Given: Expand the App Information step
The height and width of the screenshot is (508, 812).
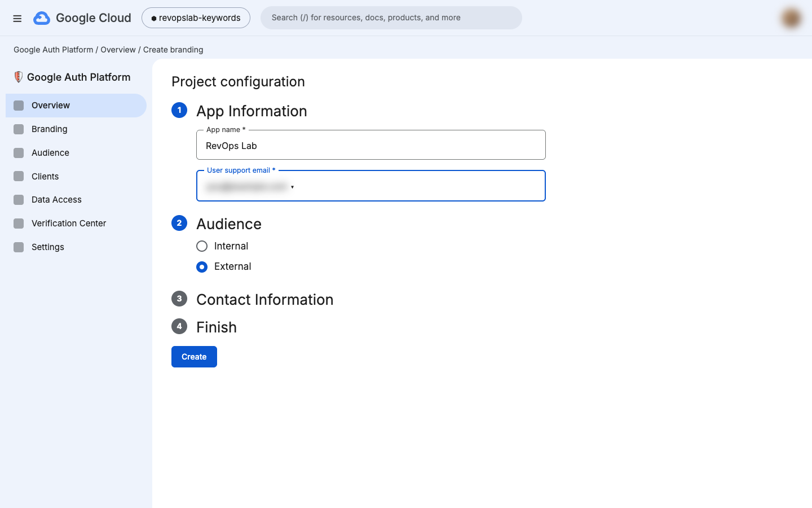Looking at the screenshot, I should [251, 111].
